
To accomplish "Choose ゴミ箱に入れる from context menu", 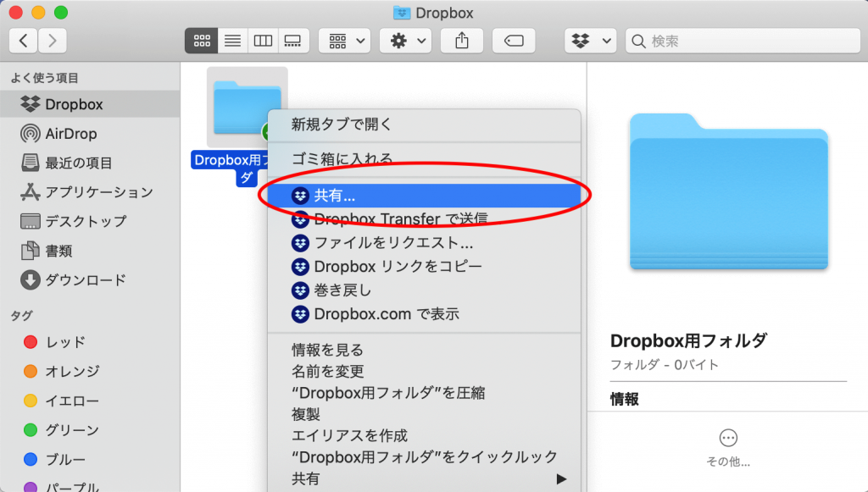I will pyautogui.click(x=424, y=159).
